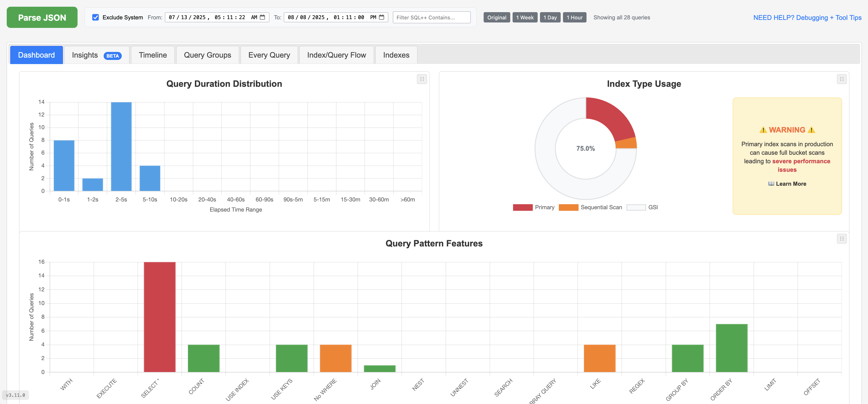Open the Indexes tab

tap(396, 55)
